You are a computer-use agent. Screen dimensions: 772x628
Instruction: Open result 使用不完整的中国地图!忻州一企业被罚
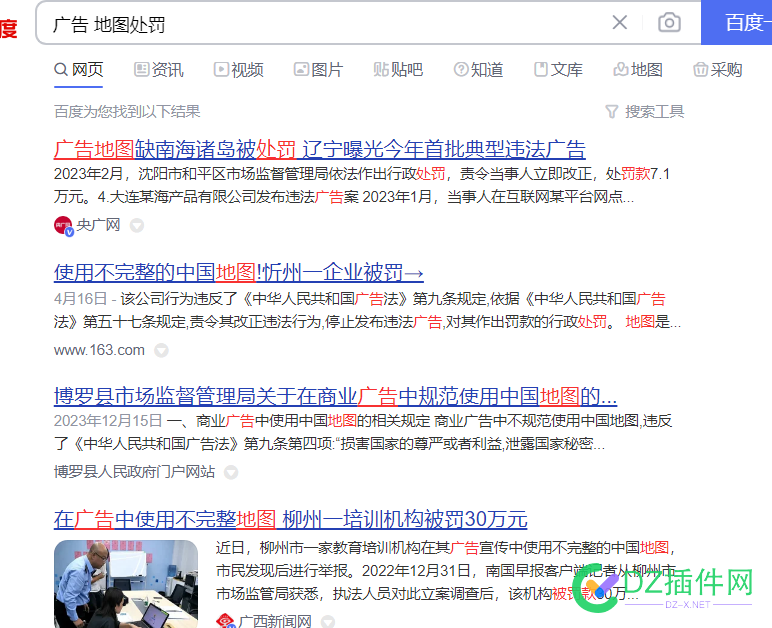(239, 272)
